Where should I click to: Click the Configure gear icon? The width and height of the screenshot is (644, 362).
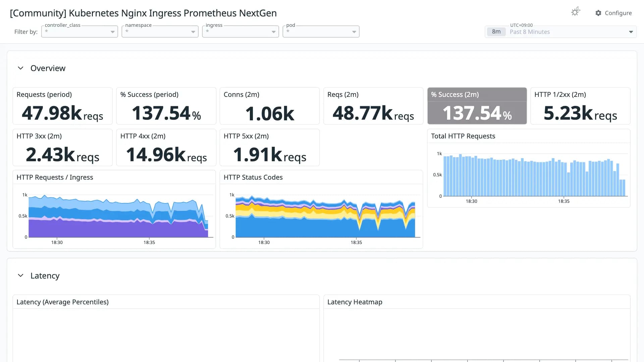point(598,13)
